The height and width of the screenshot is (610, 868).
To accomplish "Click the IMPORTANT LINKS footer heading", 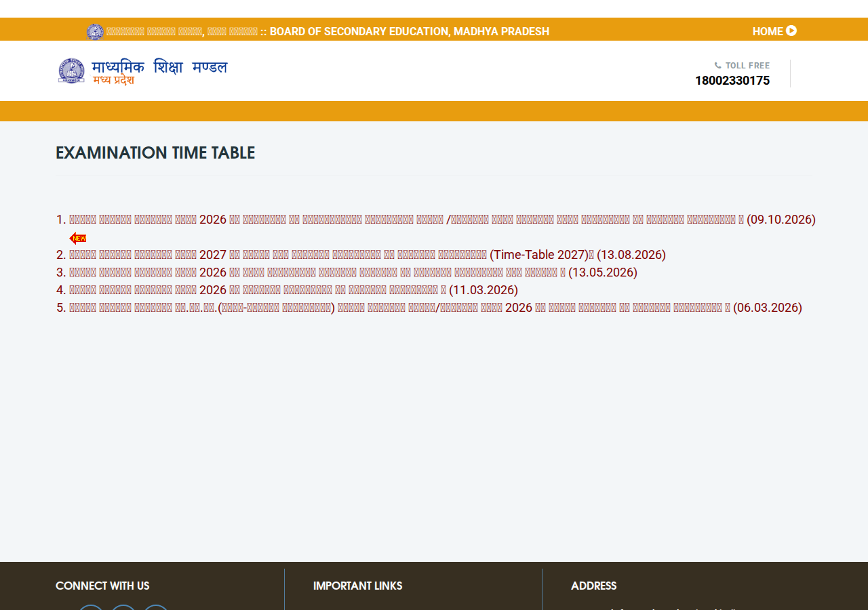I will (x=358, y=586).
